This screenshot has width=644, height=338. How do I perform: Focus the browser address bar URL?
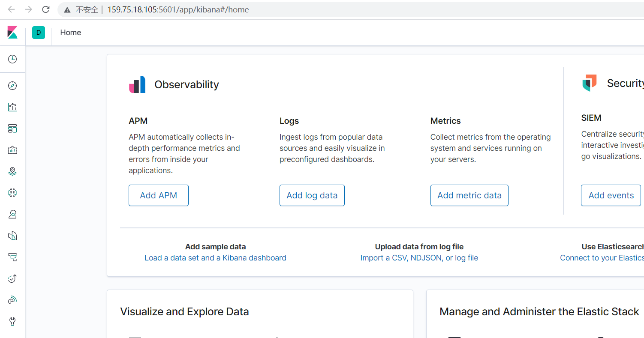point(178,9)
